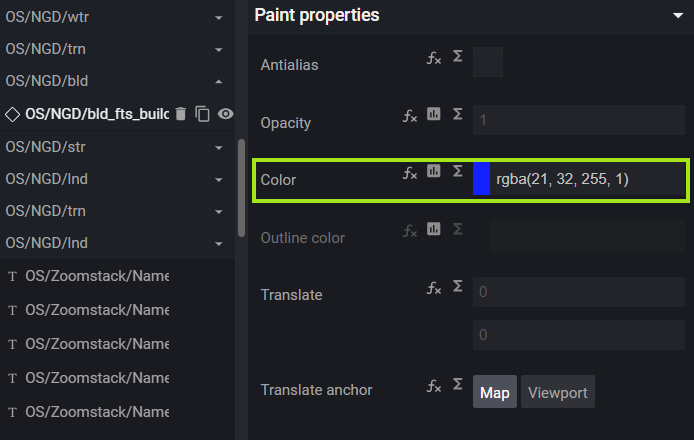694x440 pixels.
Task: Collapse the Paint properties section
Action: 676,15
